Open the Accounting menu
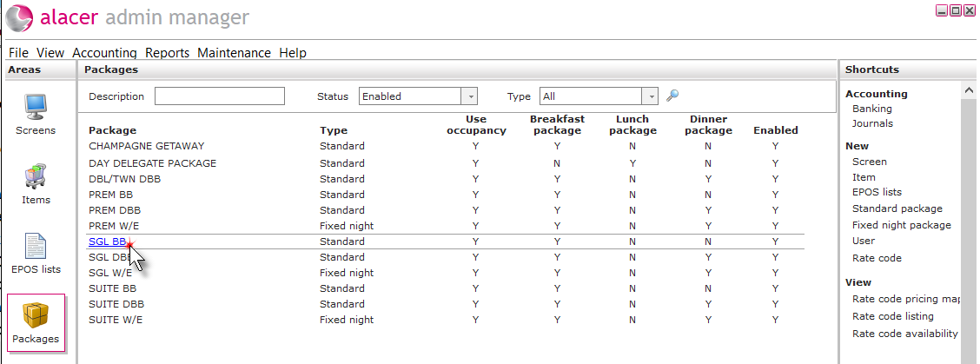This screenshot has height=364, width=980. coord(104,53)
